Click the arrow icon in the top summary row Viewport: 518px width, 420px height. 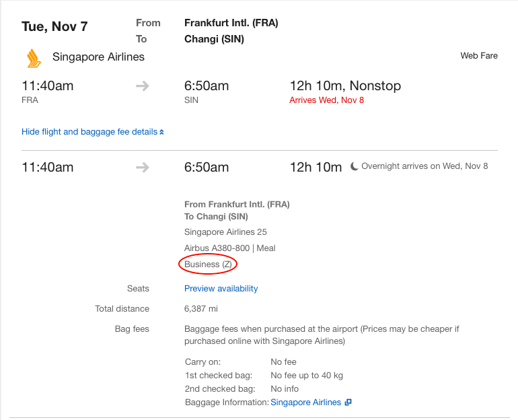[x=142, y=86]
